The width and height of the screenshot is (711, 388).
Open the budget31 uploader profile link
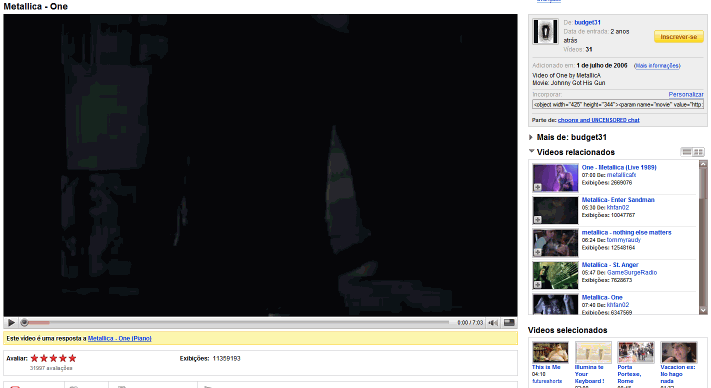pos(587,22)
